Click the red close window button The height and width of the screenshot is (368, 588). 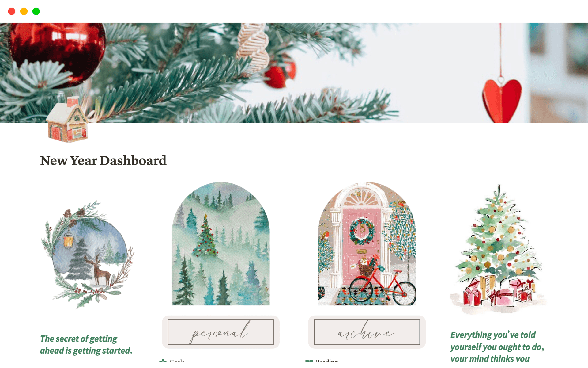(x=12, y=11)
